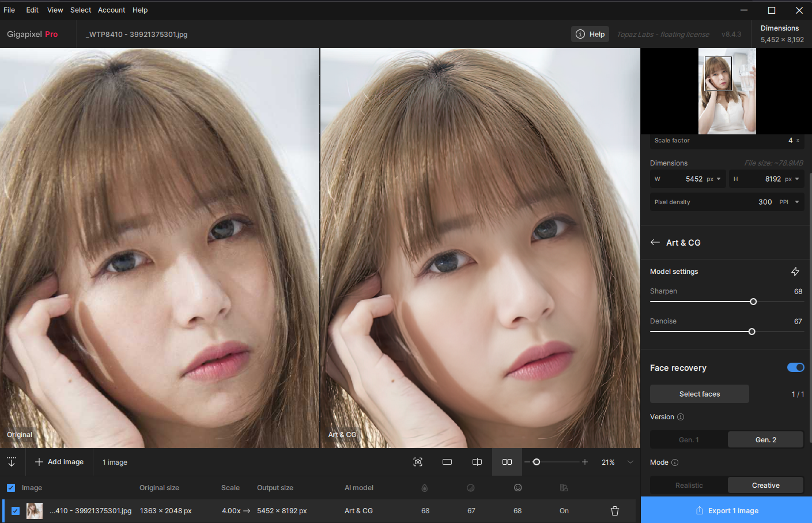812x523 pixels.
Task: Delete the image from the list
Action: pos(615,511)
